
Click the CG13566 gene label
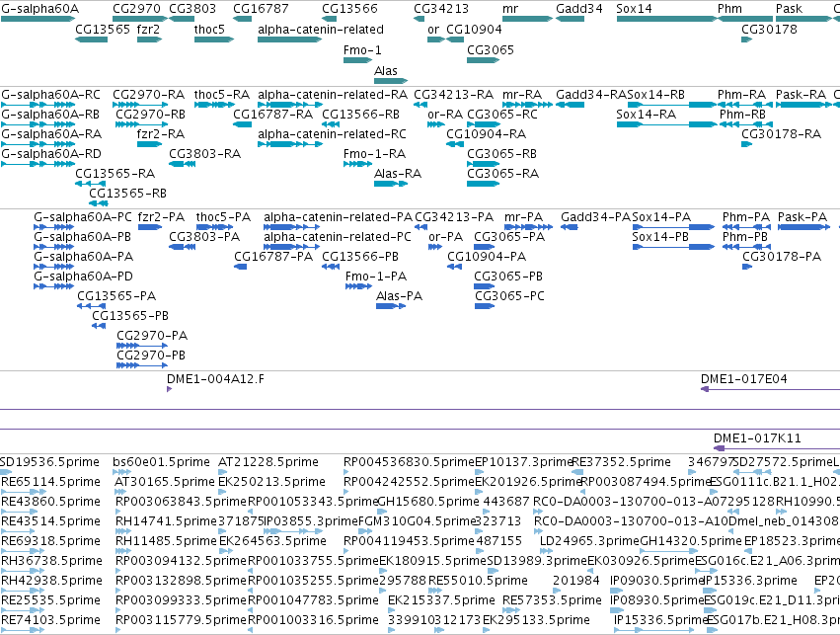tap(349, 9)
